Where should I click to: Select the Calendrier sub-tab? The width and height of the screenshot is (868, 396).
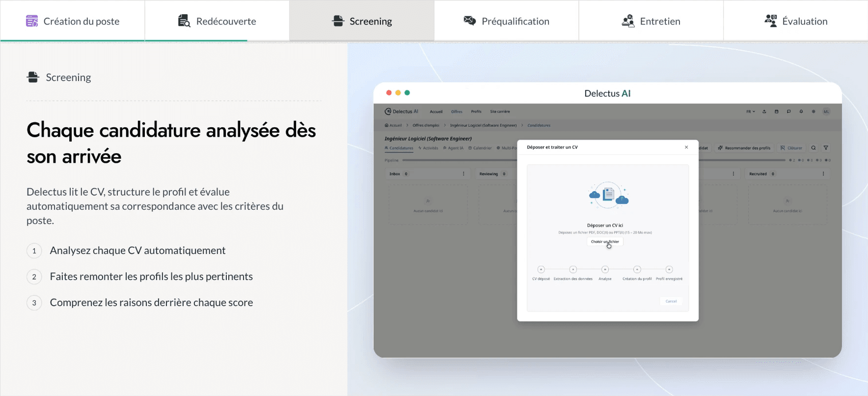tap(480, 148)
